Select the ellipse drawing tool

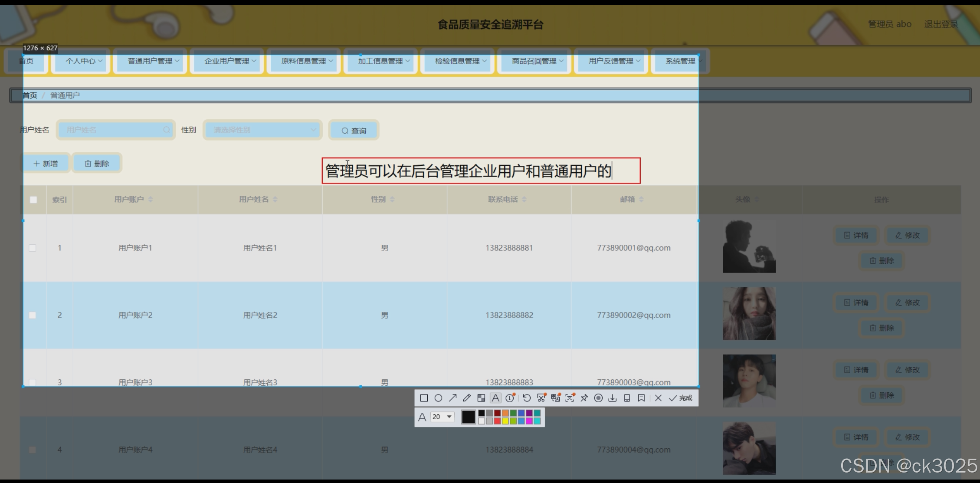coord(439,398)
